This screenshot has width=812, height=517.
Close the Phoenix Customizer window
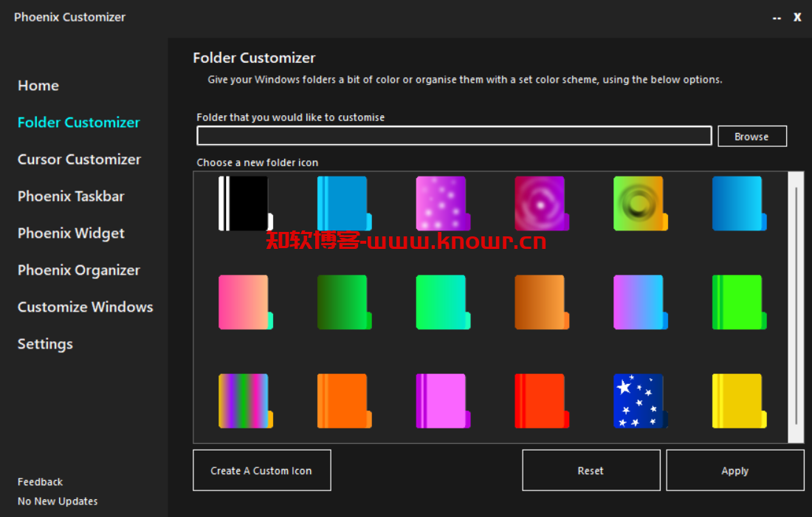[797, 17]
